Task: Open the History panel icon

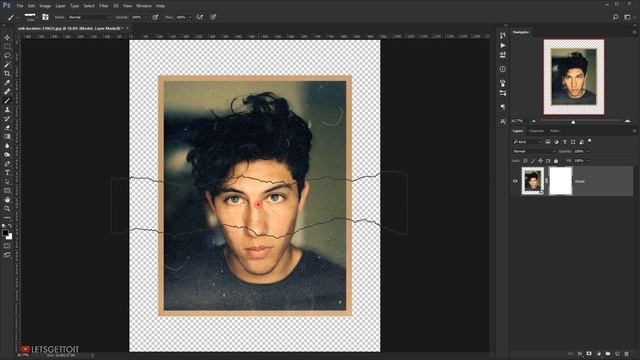Action: click(502, 36)
